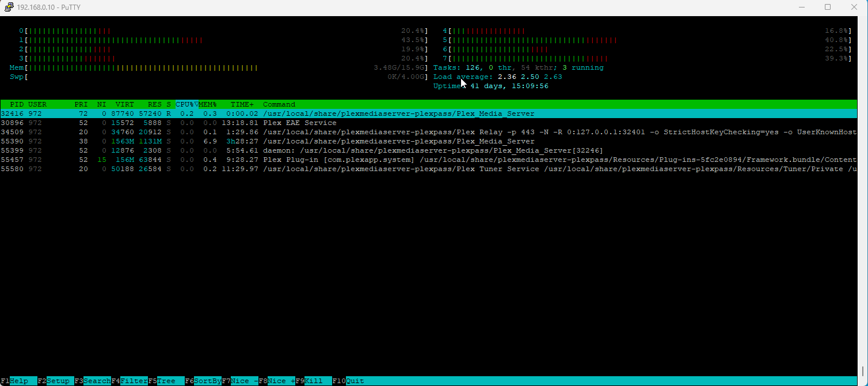Open F2 Setup in htop footer
Screen dimensions: 868x386
coord(56,381)
